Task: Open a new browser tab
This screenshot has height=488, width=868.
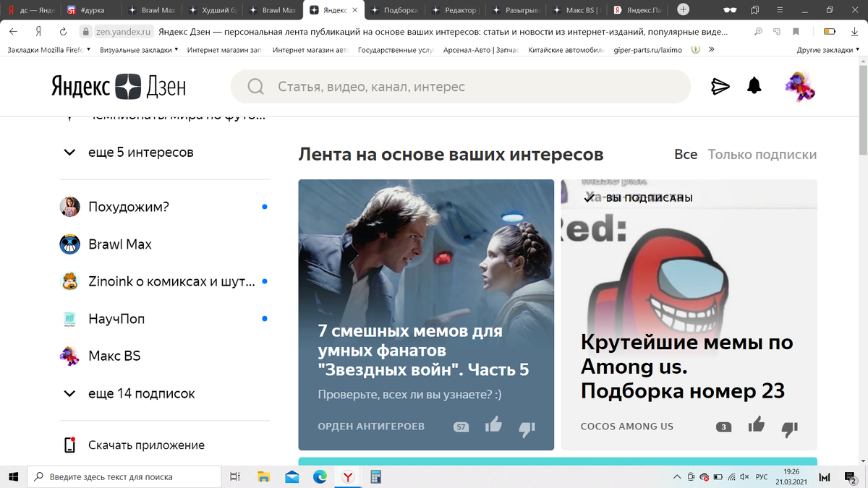Action: point(684,10)
